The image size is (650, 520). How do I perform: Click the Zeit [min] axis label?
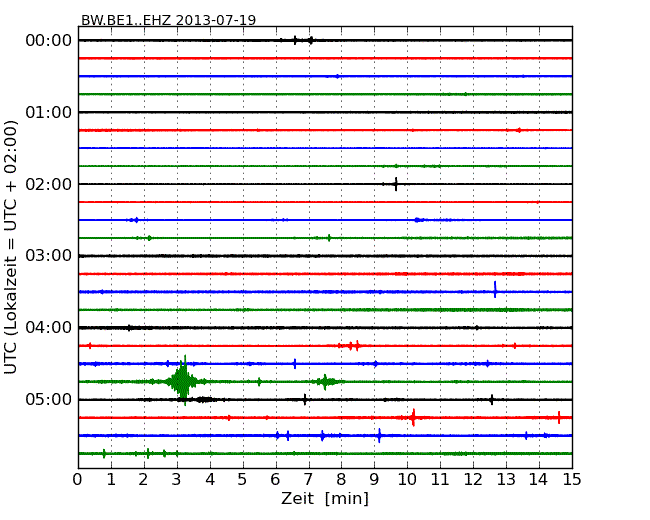coord(325,498)
